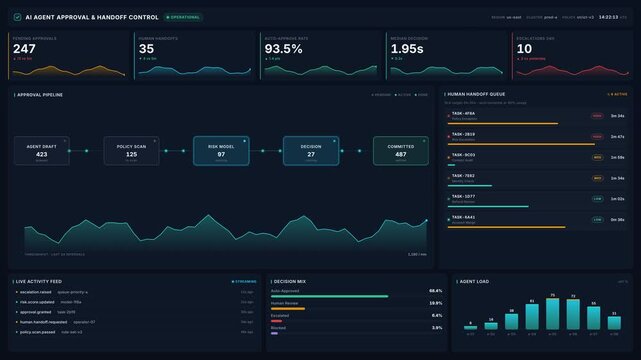Click the red Escalated bar in Decision Mix
The height and width of the screenshot is (360, 641).
click(276, 321)
